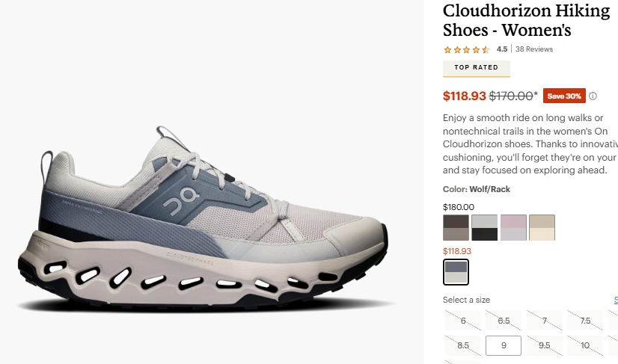Screen dimensions: 618x364
Task: Choose size 9
Action: 504,345
